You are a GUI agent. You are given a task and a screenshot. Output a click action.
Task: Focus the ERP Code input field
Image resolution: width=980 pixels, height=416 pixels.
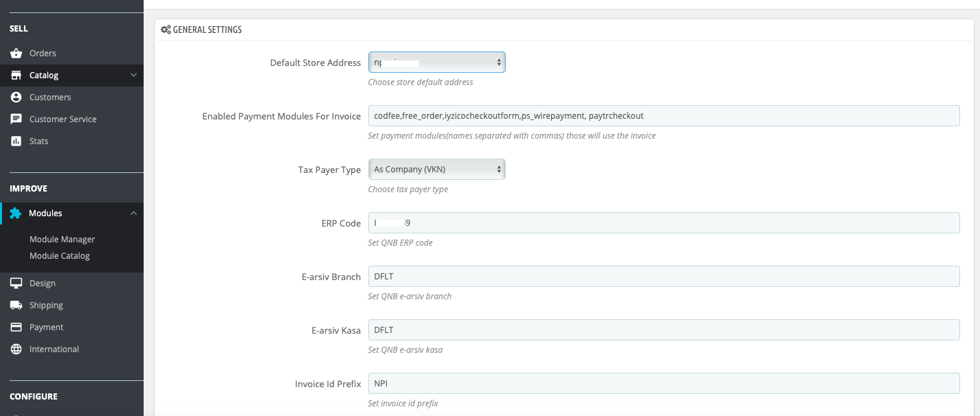pos(663,223)
